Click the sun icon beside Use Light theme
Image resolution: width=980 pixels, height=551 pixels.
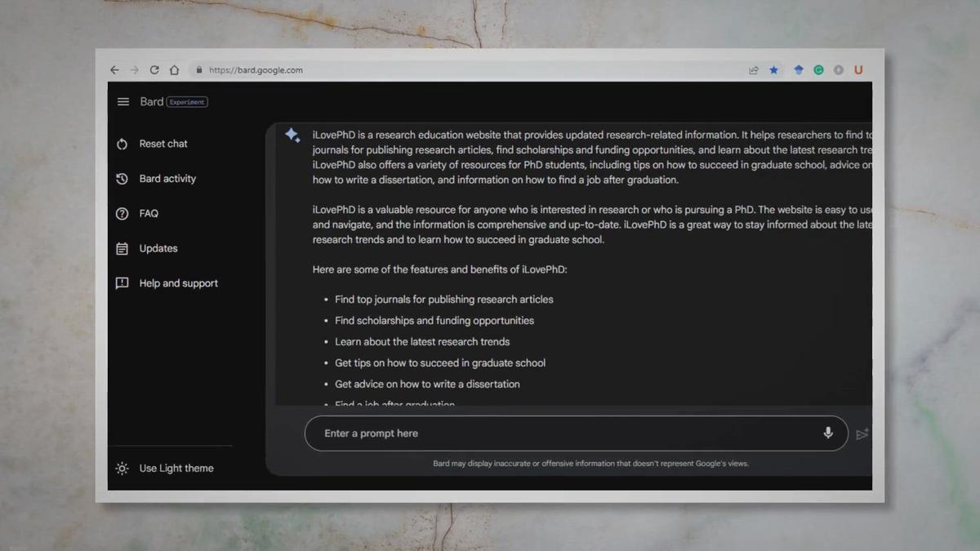click(122, 468)
